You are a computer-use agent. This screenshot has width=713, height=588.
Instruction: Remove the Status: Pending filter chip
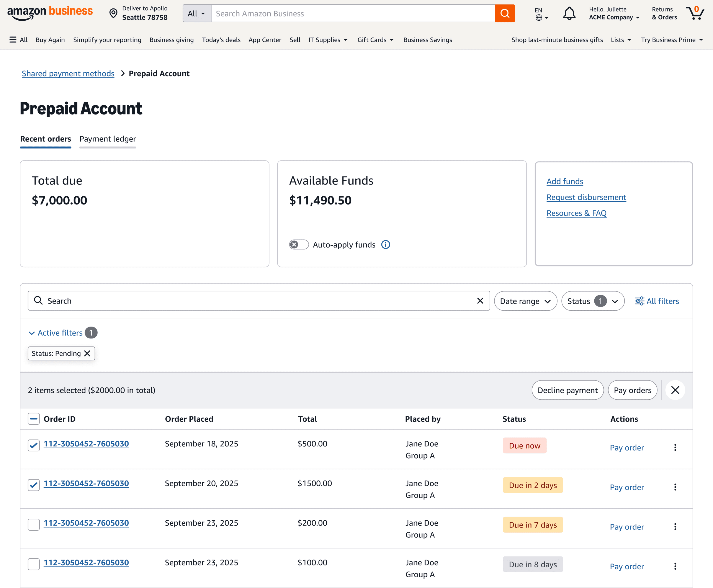coord(87,353)
